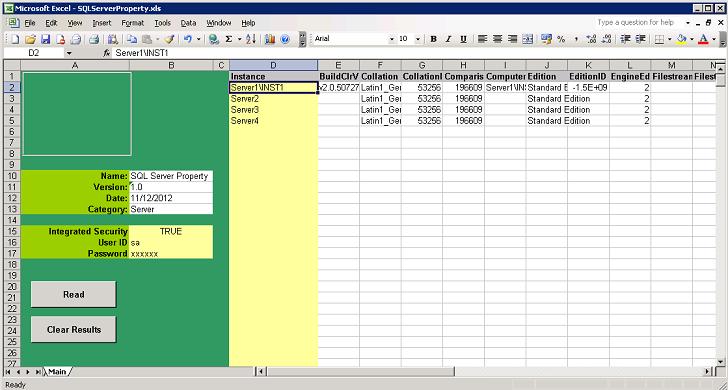Click the Window menu
This screenshot has height=390, width=728.
click(219, 23)
